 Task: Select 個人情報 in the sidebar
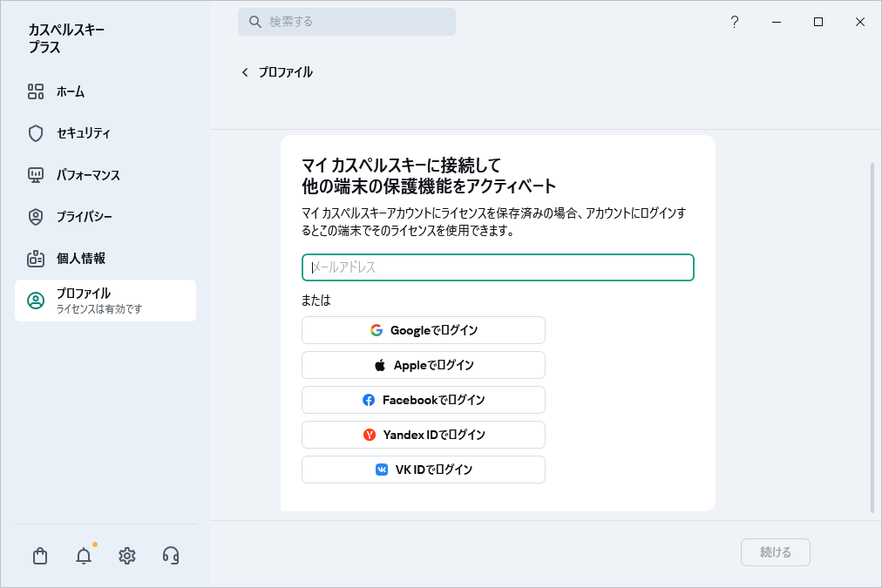click(80, 259)
